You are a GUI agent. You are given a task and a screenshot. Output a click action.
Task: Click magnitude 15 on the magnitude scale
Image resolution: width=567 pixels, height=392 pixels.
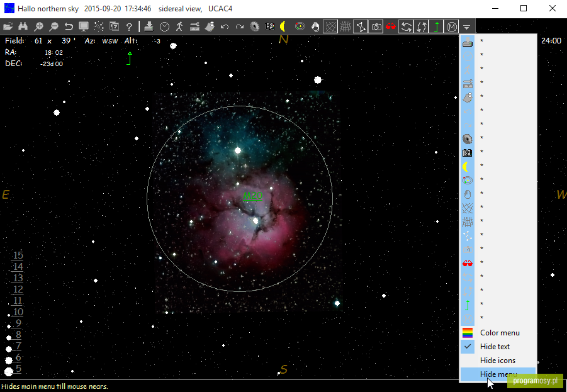pos(18,255)
